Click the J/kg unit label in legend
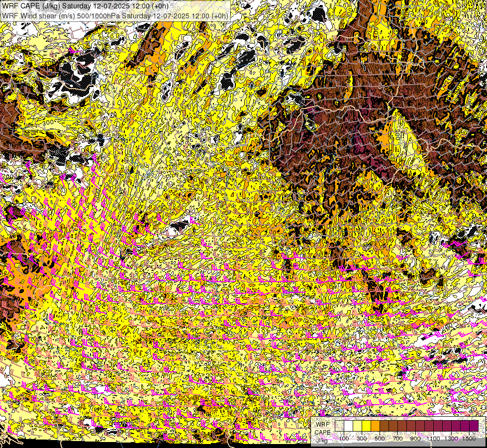The width and height of the screenshot is (487, 448). click(x=322, y=440)
